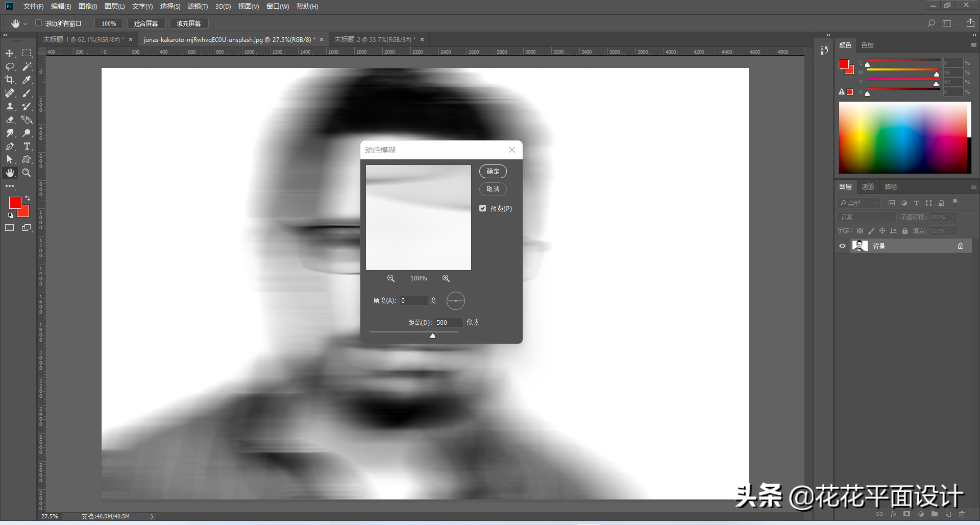Select the Move tool

pyautogui.click(x=10, y=53)
